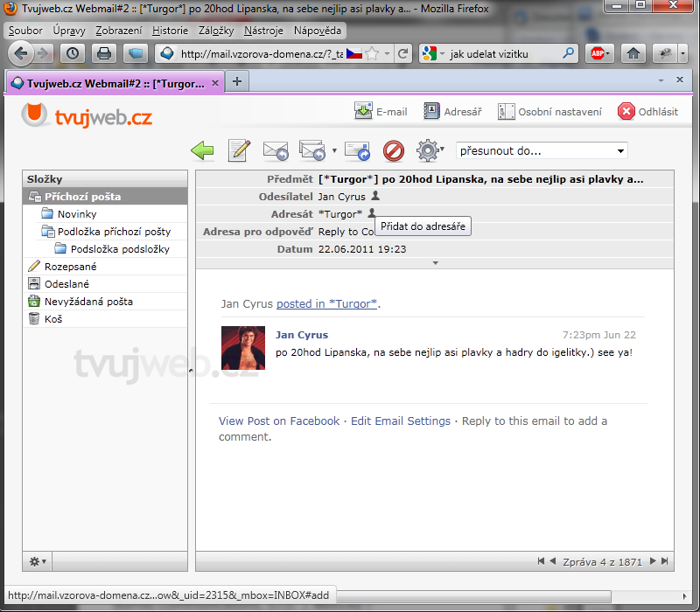Click the Odhlásit logout button
This screenshot has width=700, height=612.
click(647, 112)
